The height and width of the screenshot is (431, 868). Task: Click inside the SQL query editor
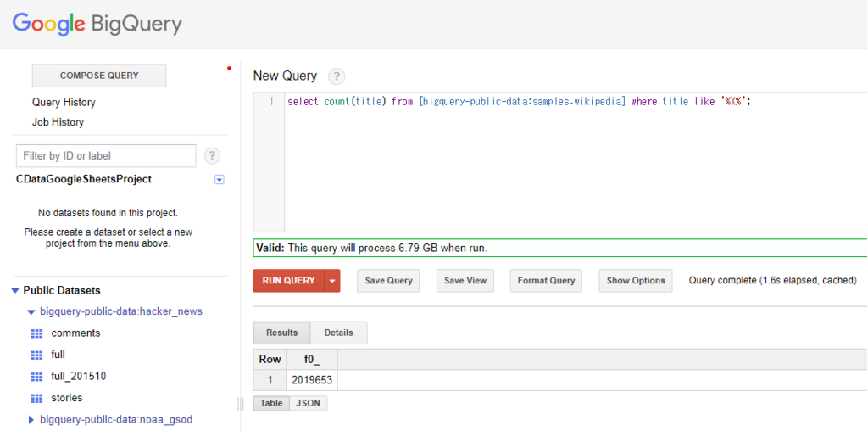[576, 162]
